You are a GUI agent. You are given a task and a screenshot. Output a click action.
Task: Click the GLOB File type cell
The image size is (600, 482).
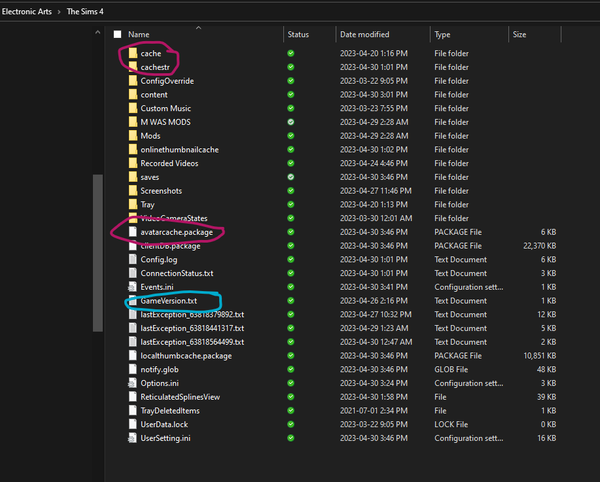tap(451, 370)
